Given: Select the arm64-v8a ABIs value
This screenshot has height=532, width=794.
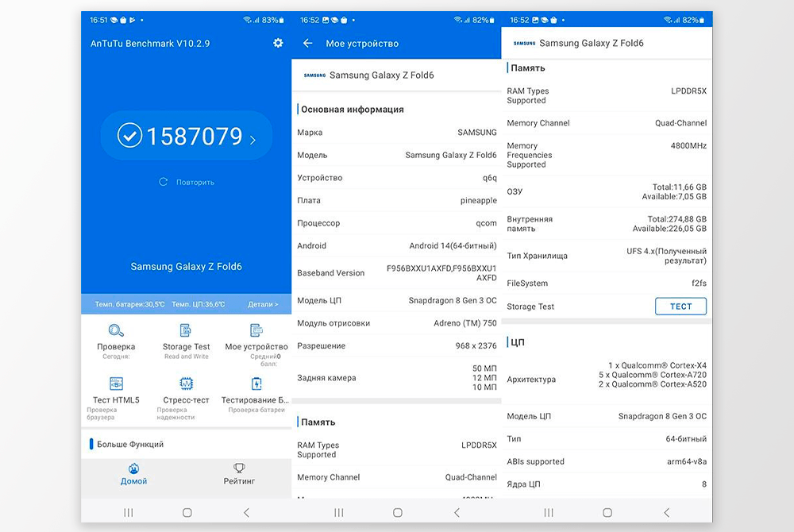Looking at the screenshot, I should coord(687,461).
